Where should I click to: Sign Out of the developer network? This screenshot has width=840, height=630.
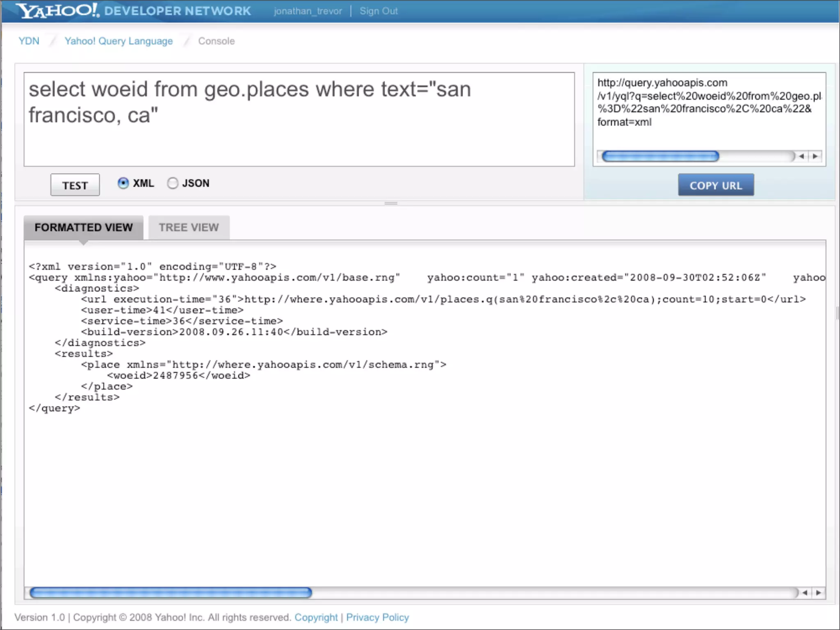click(x=379, y=11)
